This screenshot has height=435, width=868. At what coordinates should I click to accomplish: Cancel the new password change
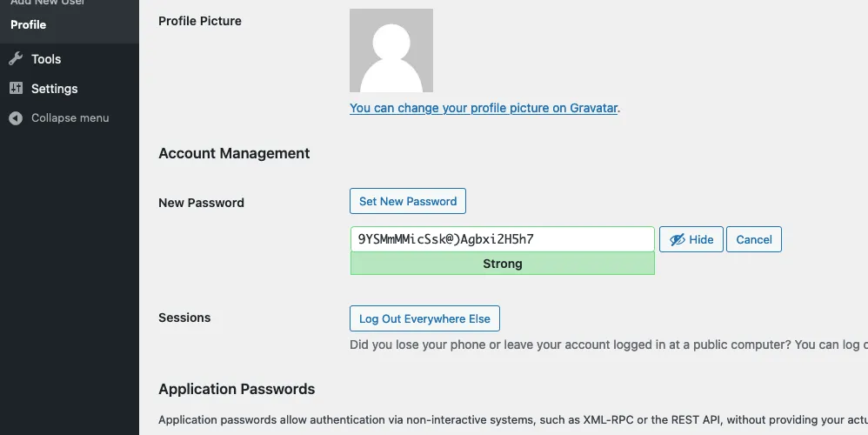coord(754,240)
